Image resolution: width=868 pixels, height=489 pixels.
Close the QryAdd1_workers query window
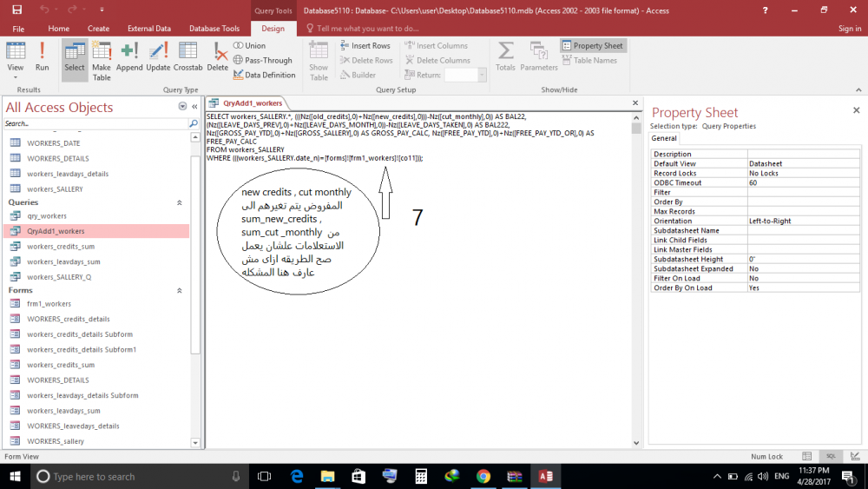click(x=635, y=103)
